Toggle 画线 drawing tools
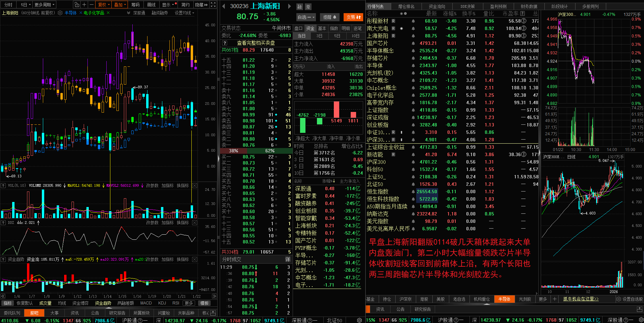This screenshot has height=323, width=644. click(151, 5)
